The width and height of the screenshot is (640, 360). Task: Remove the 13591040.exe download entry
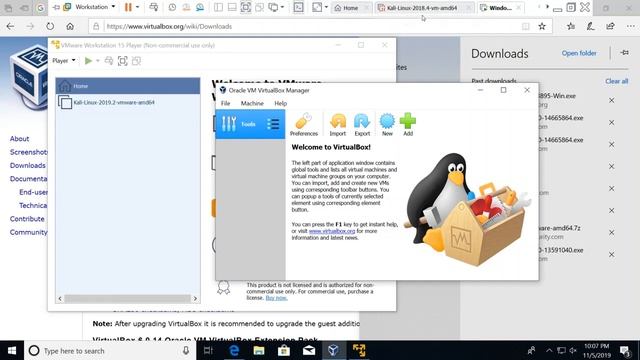(611, 254)
